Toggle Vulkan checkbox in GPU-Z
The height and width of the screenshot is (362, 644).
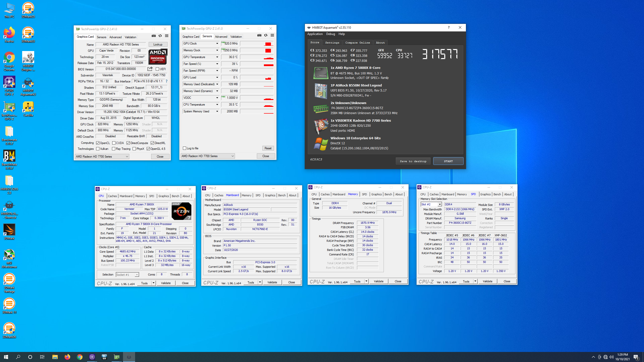click(x=98, y=149)
